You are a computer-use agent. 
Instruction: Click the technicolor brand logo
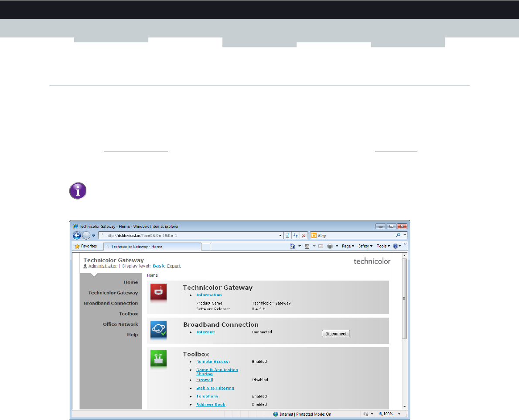372,261
